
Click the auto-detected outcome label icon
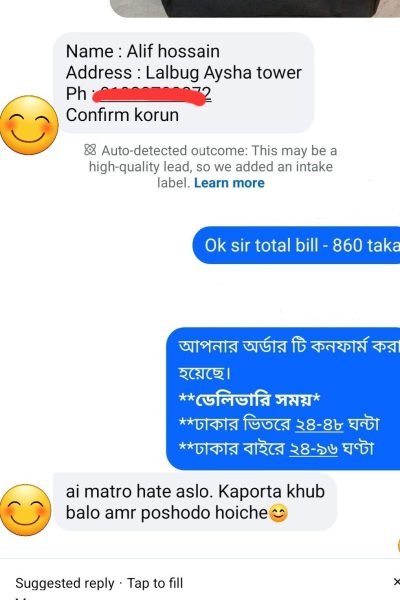pos(90,150)
